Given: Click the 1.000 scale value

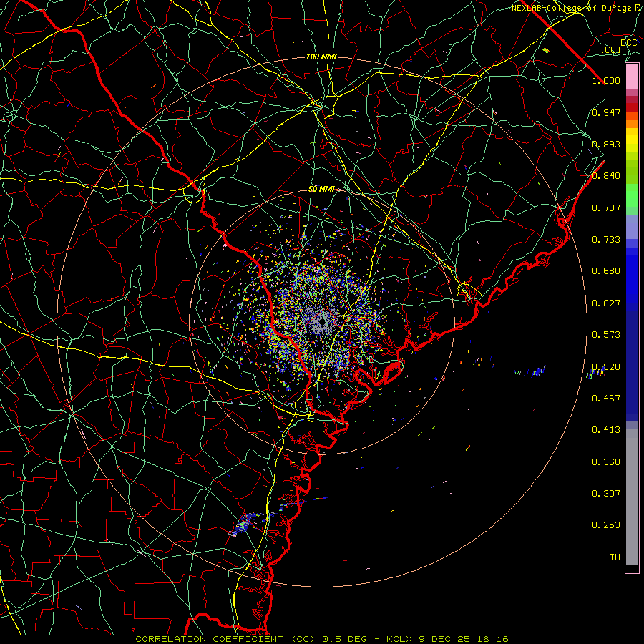Looking at the screenshot, I should (606, 80).
